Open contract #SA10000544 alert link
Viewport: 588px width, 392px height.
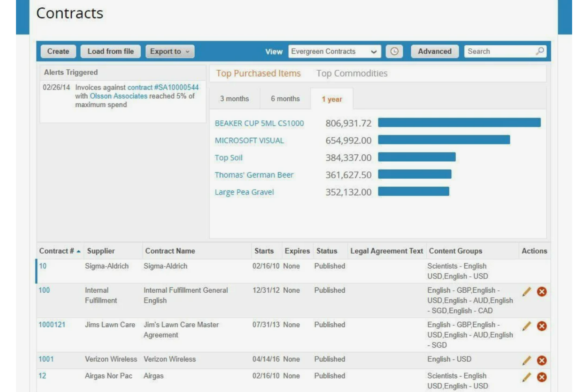tap(163, 87)
